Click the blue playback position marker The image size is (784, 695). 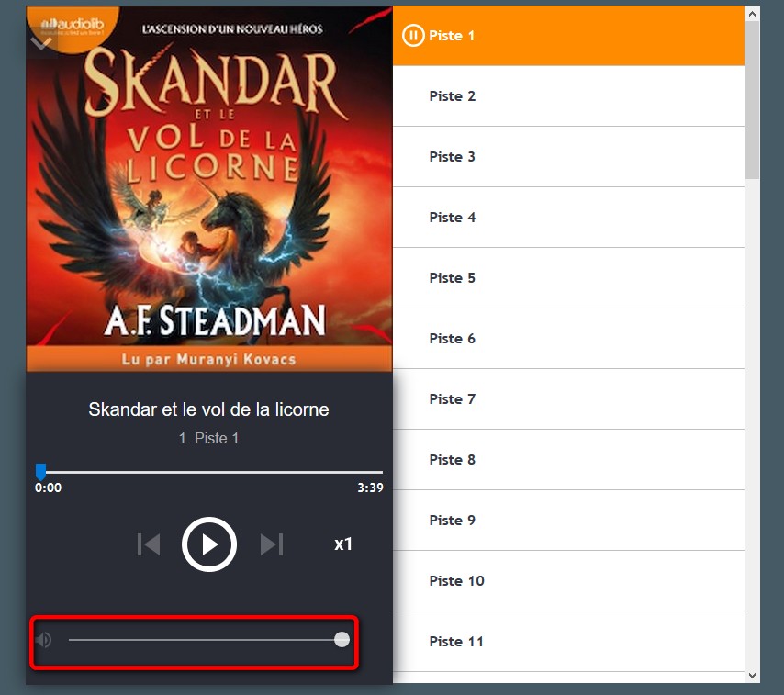[x=40, y=471]
